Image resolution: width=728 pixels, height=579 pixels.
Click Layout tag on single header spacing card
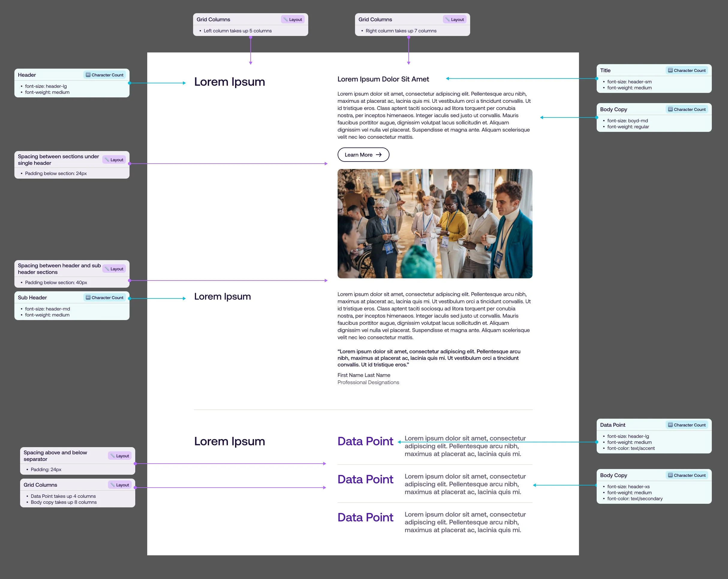coord(114,160)
